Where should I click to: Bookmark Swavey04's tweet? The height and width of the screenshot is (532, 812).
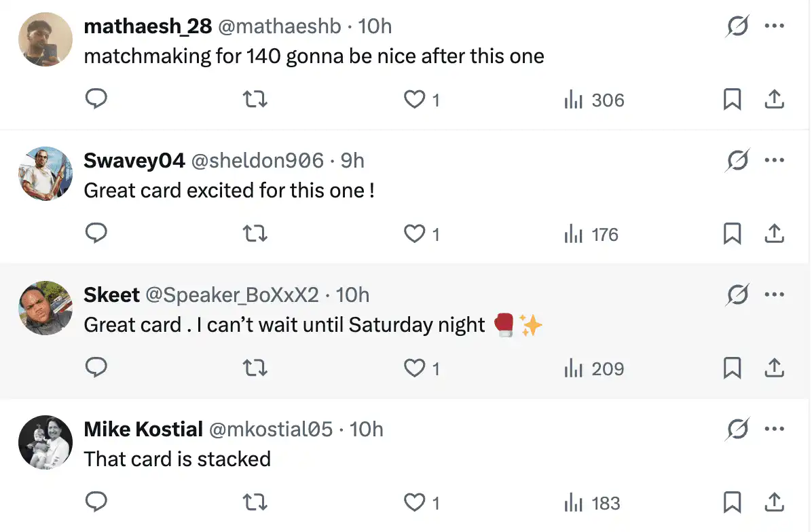pyautogui.click(x=731, y=234)
